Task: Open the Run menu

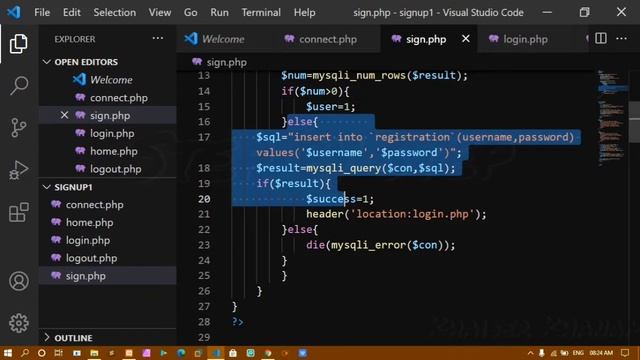Action: (219, 13)
